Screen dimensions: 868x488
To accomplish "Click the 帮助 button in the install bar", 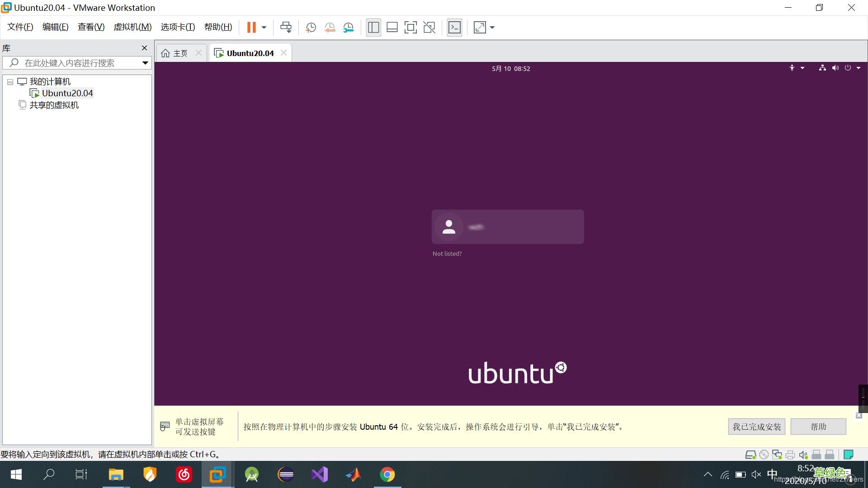I will tap(818, 427).
